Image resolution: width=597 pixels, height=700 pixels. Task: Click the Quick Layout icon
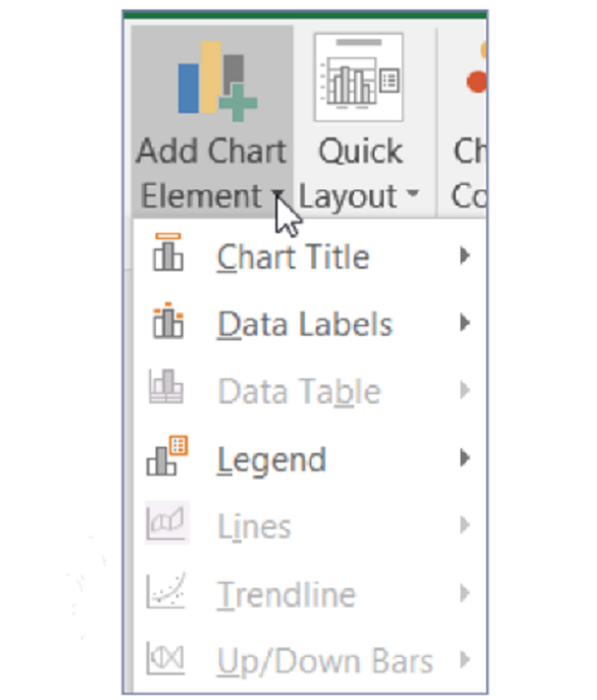point(358,77)
